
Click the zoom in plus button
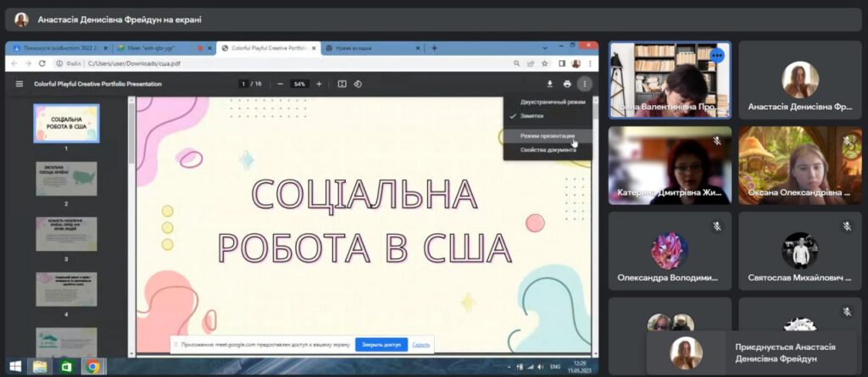pyautogui.click(x=319, y=84)
